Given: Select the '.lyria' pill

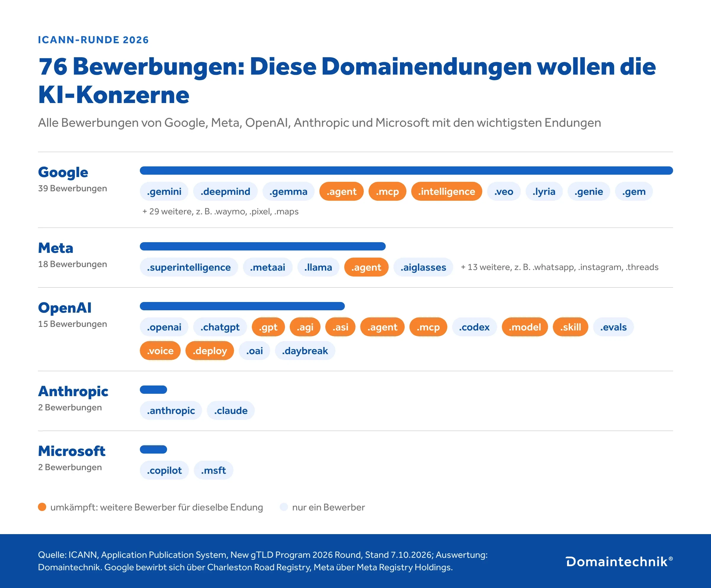Looking at the screenshot, I should [x=544, y=192].
